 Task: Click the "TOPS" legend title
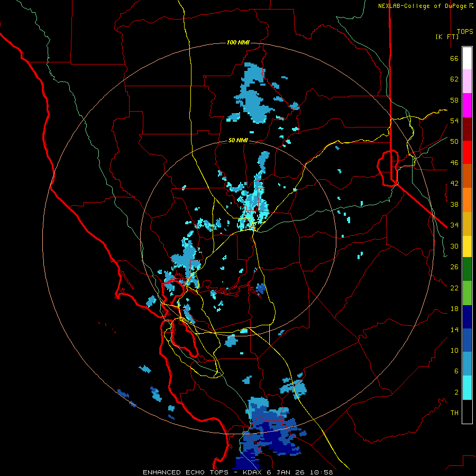click(x=465, y=32)
